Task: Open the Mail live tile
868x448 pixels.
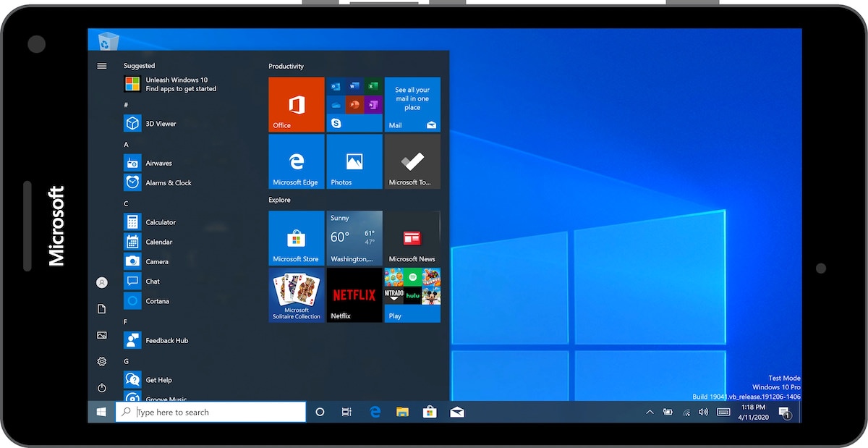Action: [412, 105]
